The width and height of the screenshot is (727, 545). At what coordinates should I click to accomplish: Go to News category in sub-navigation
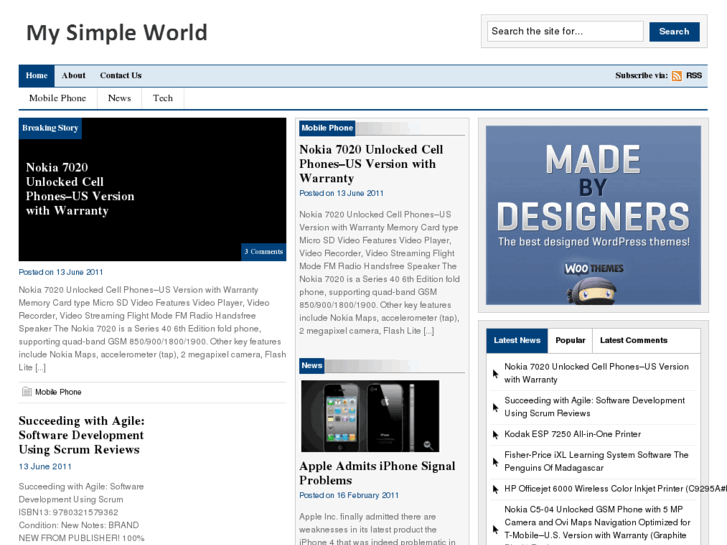pos(120,98)
